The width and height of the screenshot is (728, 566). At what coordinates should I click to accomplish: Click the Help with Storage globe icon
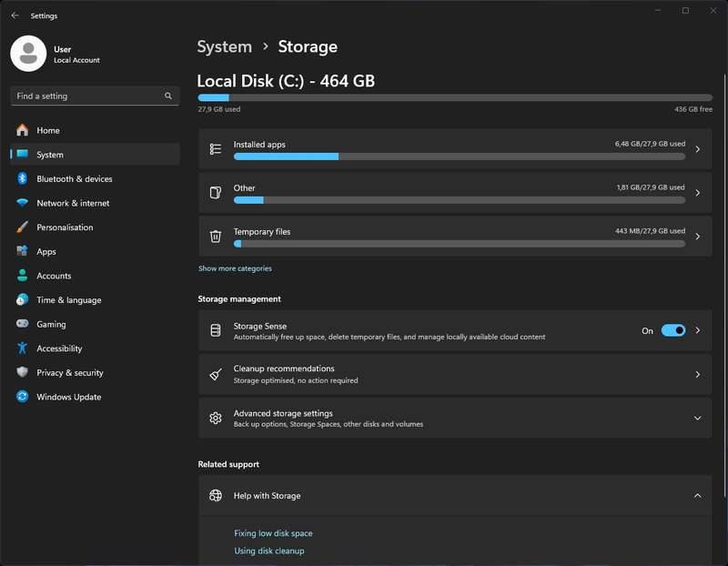pyautogui.click(x=216, y=495)
